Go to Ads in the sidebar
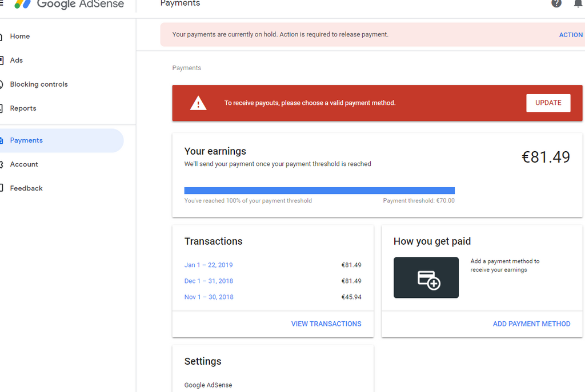 [x=17, y=60]
